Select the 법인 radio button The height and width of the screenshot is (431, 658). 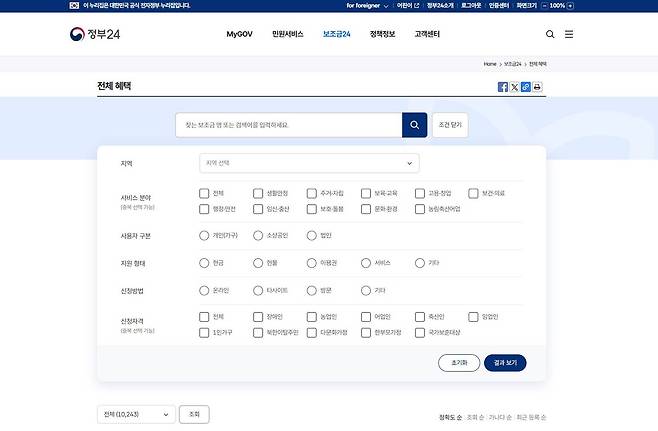(x=311, y=235)
